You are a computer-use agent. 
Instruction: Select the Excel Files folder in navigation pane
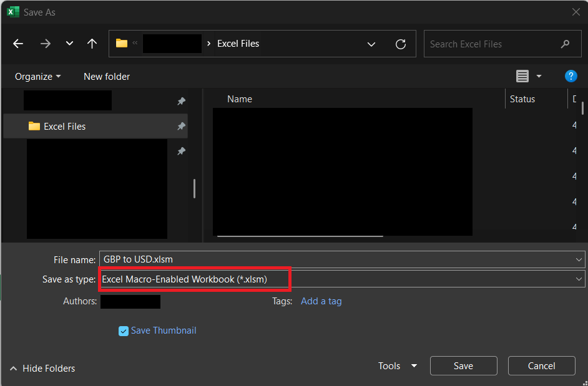pos(96,127)
